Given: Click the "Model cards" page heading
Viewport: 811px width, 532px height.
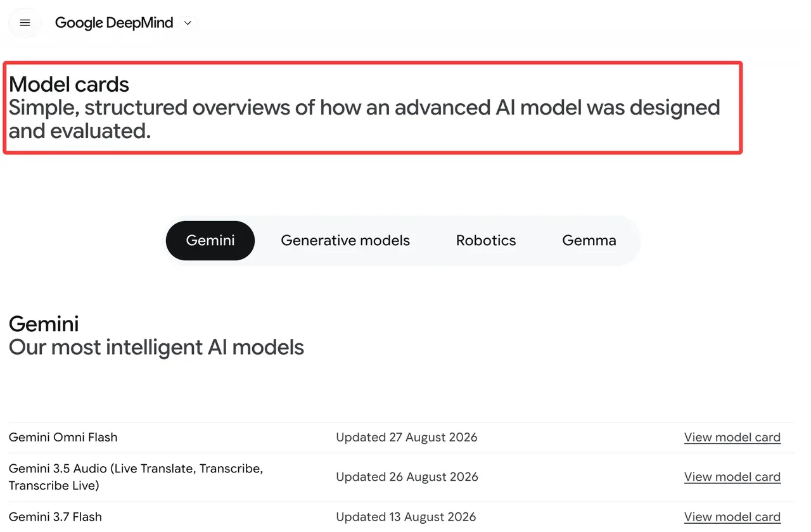Looking at the screenshot, I should 69,84.
